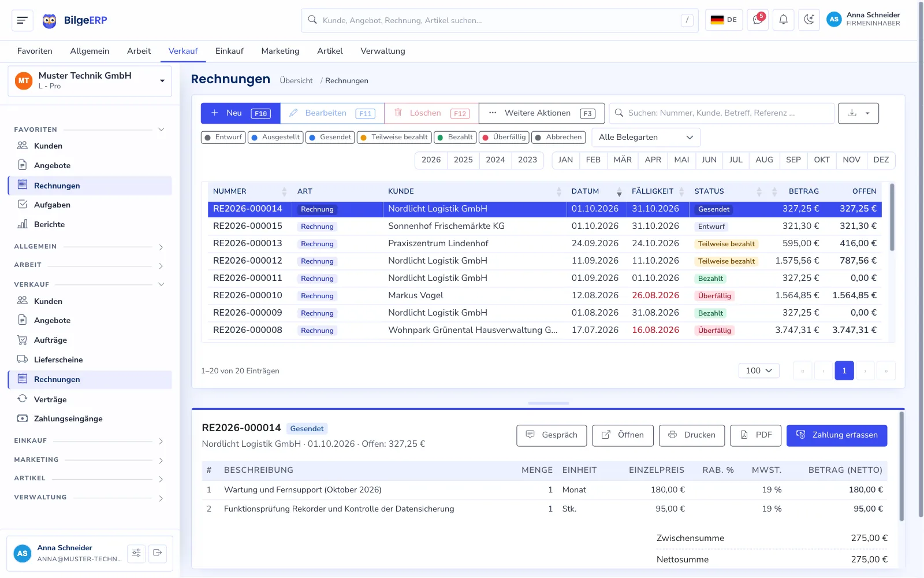This screenshot has height=578, width=924.
Task: Expand the Einkauf sidebar section
Action: pos(90,441)
